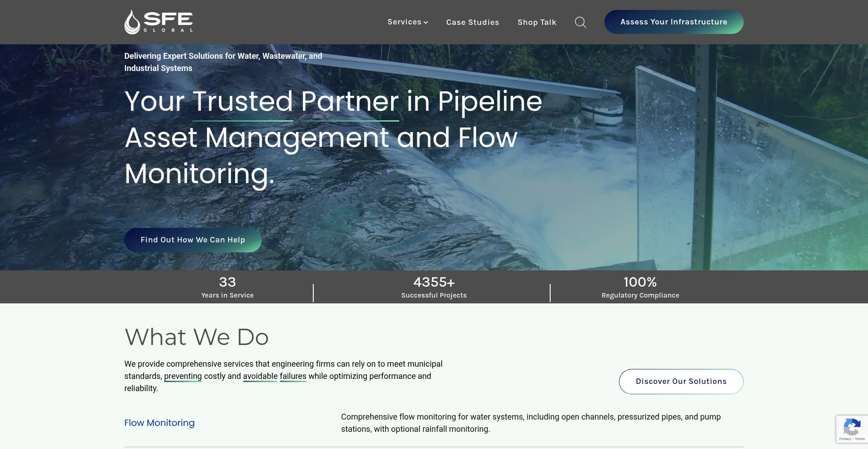Open the Services menu item
The width and height of the screenshot is (868, 449).
(x=404, y=22)
